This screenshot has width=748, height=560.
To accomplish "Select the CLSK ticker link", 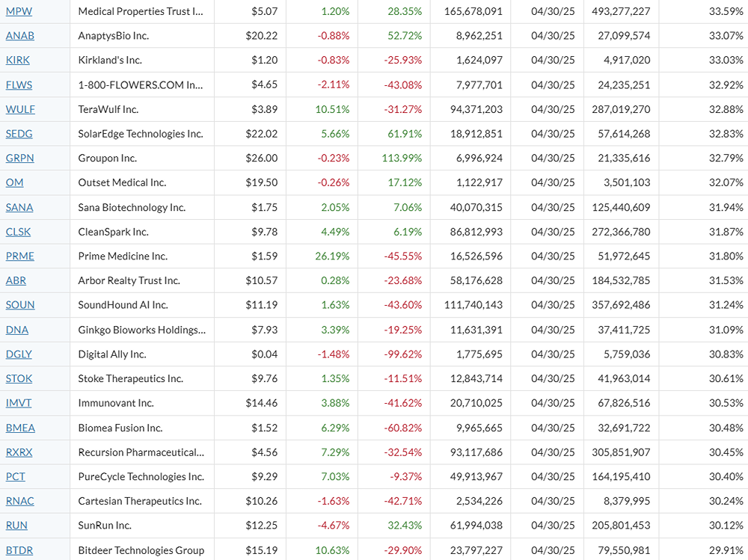I will (19, 232).
